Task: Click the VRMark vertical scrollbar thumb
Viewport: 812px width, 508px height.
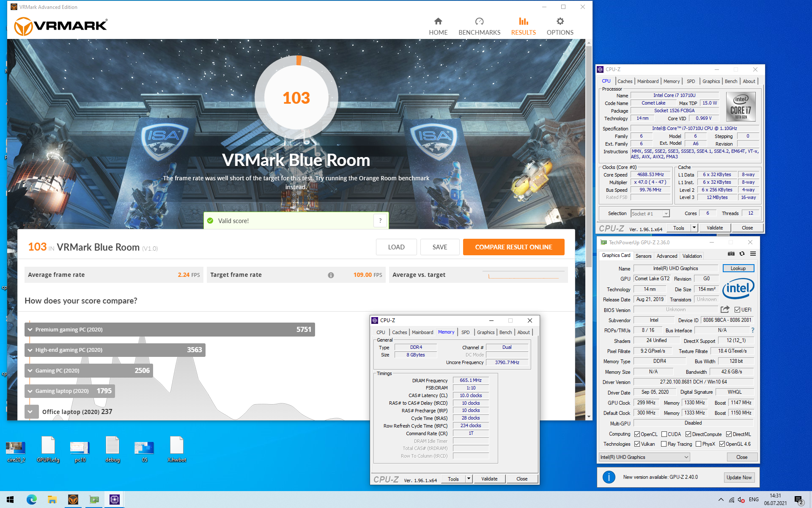Action: [589, 157]
